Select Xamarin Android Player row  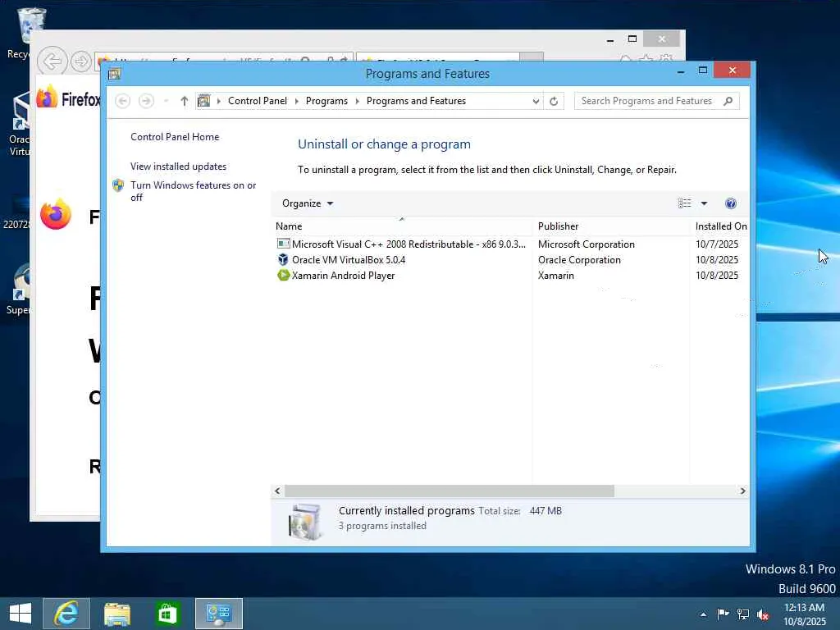(509, 276)
